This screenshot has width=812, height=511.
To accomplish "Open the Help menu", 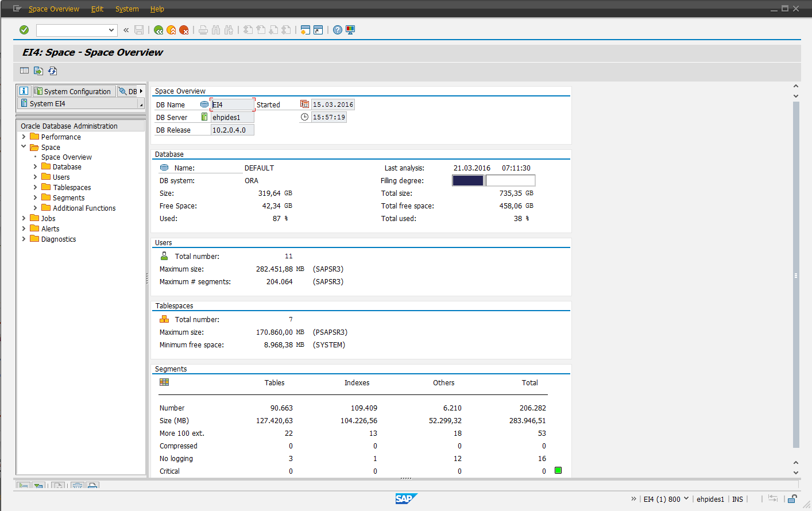I will [157, 9].
